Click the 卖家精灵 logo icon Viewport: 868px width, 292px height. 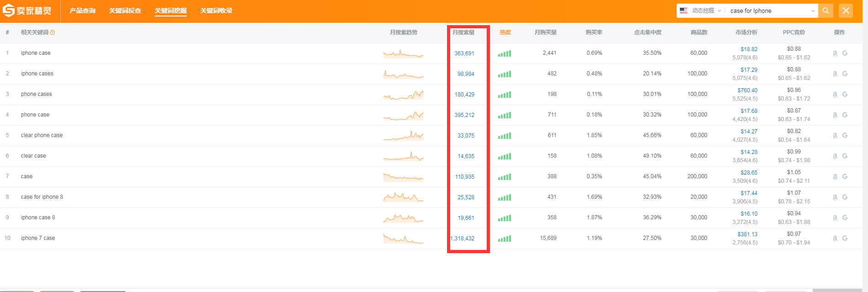[x=8, y=11]
